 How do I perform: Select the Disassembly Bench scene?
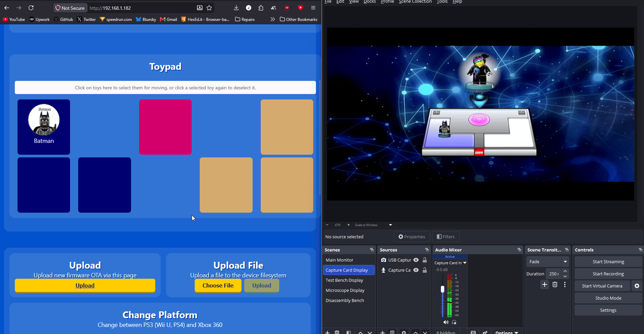(x=349, y=300)
